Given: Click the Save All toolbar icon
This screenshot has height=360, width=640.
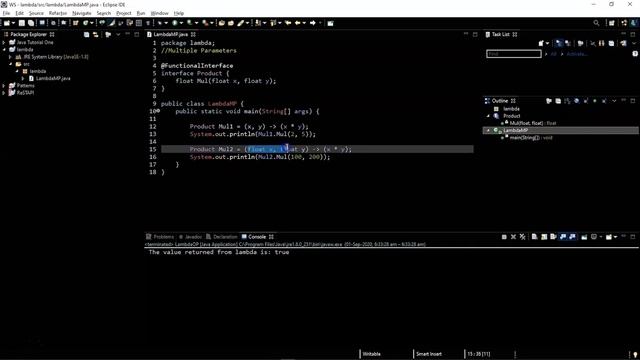Looking at the screenshot, I should coord(31,23).
